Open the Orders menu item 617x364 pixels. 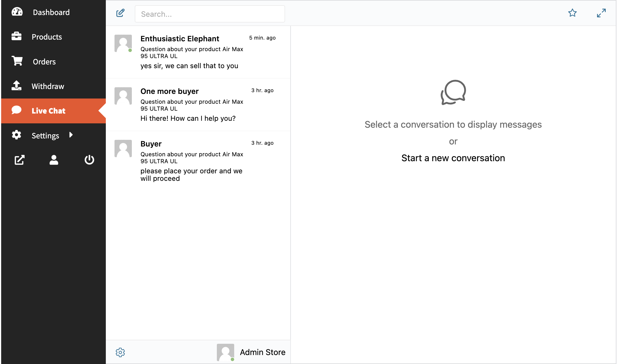point(53,62)
